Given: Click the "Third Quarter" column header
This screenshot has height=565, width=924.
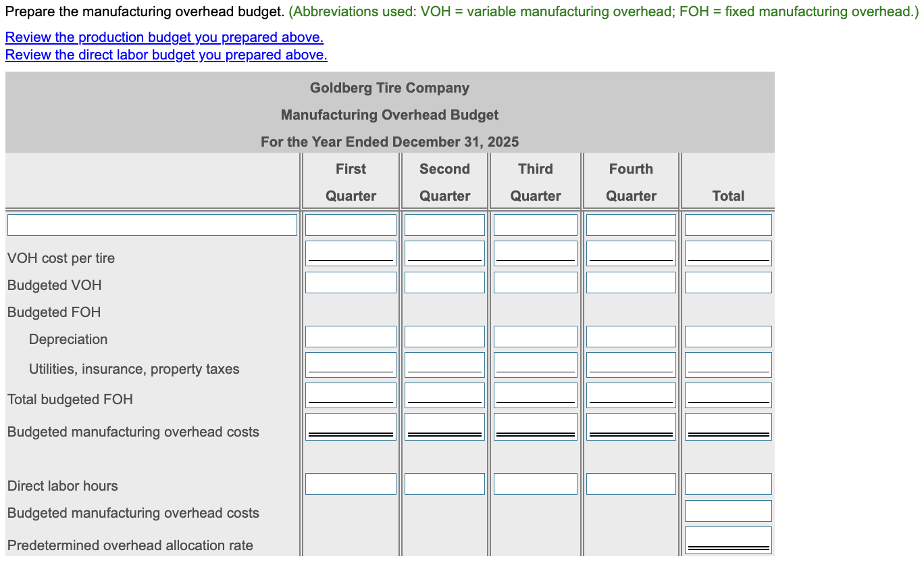Looking at the screenshot, I should click(x=536, y=182).
